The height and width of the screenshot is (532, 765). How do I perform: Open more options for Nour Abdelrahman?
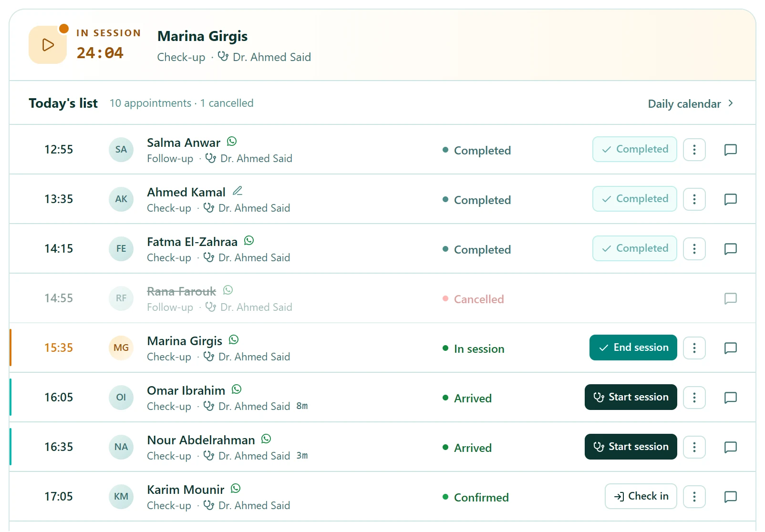tap(694, 447)
